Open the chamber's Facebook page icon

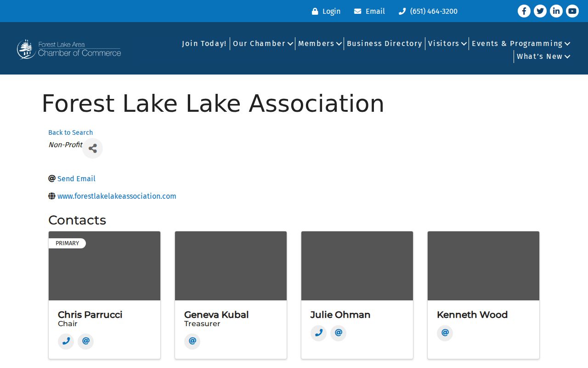coord(524,11)
